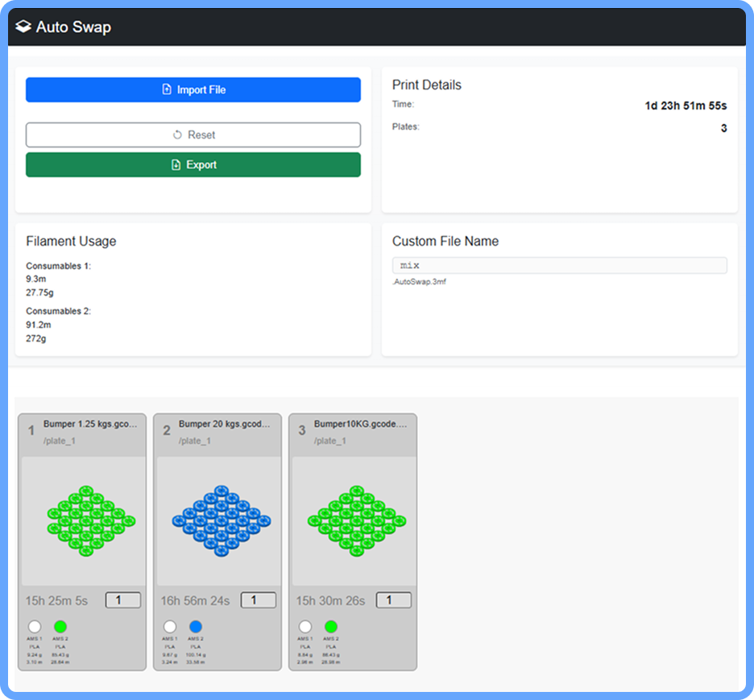Click the circular arrow icon on Reset

[x=177, y=135]
